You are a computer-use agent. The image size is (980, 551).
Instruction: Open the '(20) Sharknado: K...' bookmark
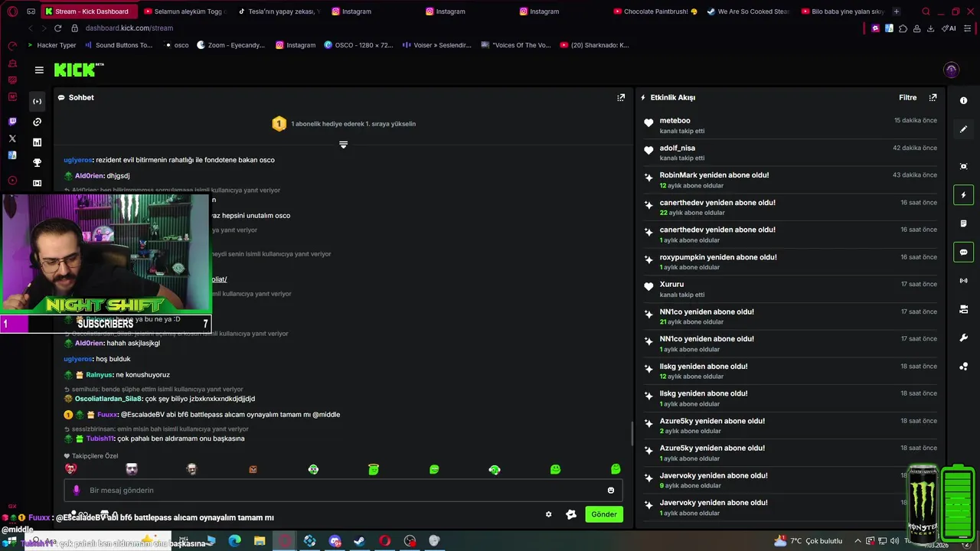pyautogui.click(x=594, y=45)
